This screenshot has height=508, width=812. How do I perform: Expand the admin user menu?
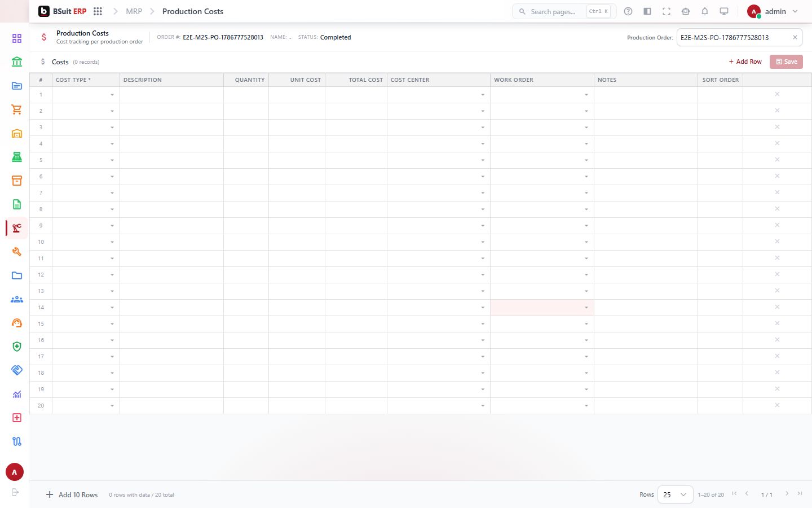pyautogui.click(x=773, y=11)
